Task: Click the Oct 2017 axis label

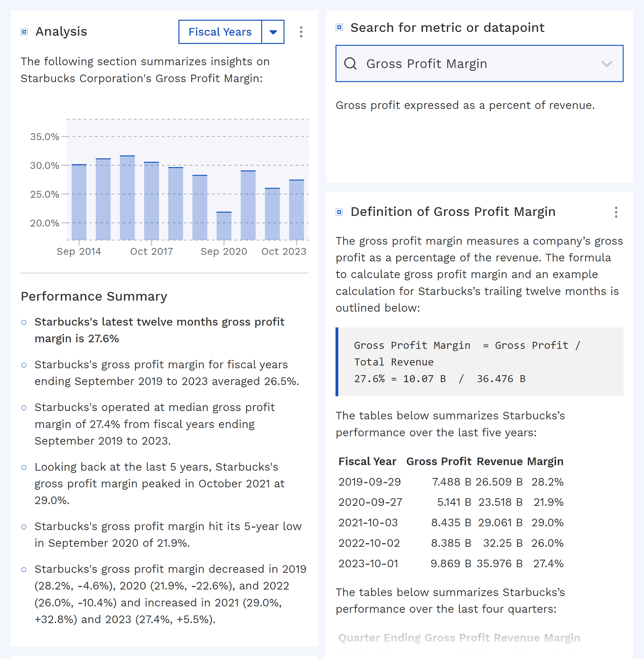Action: 151,251
